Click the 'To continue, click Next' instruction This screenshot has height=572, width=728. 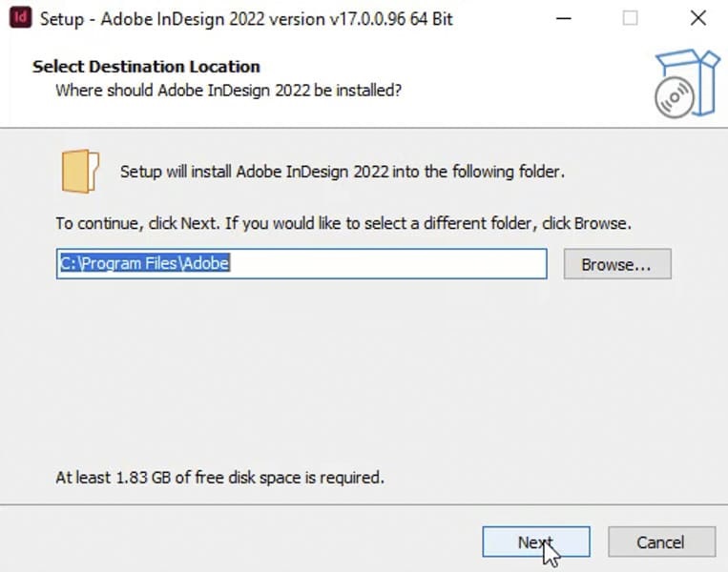pyautogui.click(x=343, y=224)
